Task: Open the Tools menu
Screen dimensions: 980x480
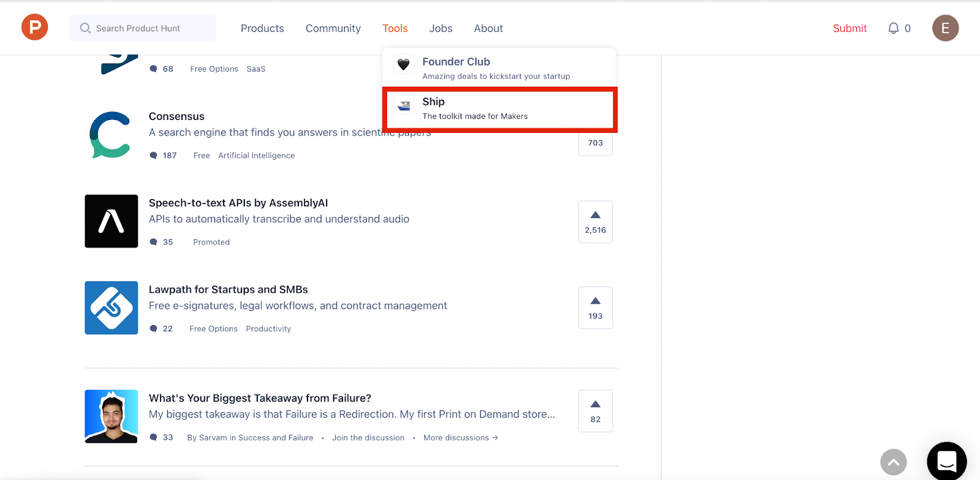Action: 395,28
